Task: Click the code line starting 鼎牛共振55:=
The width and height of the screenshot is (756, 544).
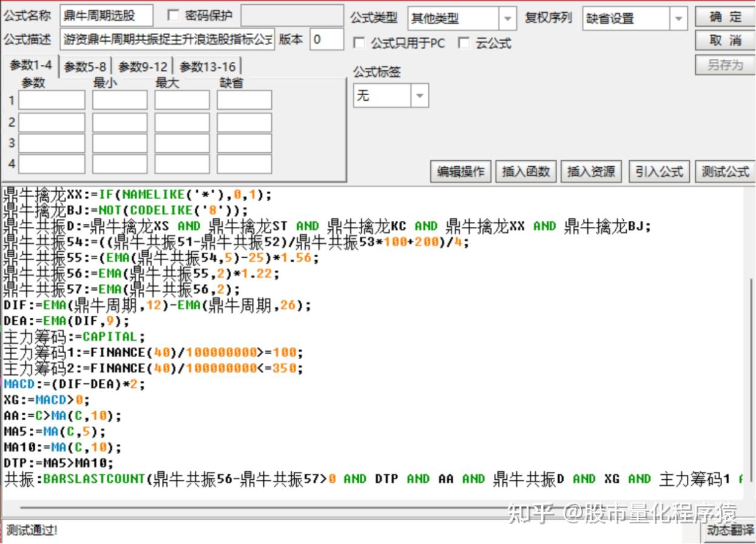Action: click(161, 258)
